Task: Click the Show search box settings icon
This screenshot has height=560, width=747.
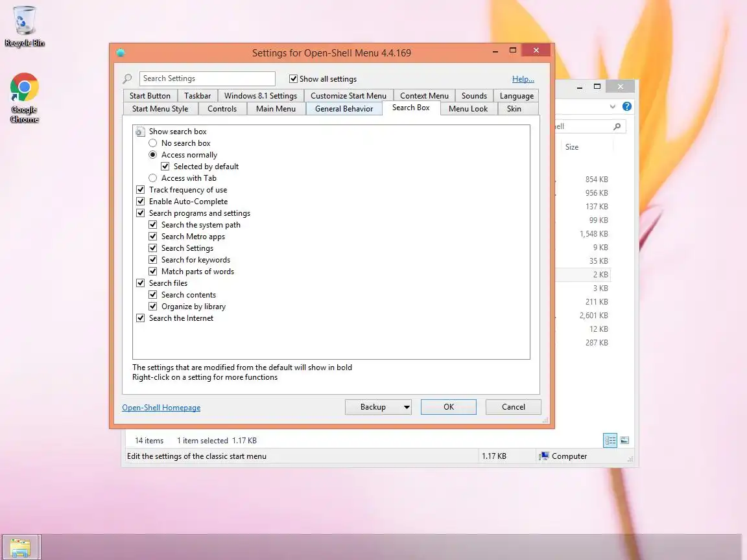Action: pyautogui.click(x=139, y=132)
